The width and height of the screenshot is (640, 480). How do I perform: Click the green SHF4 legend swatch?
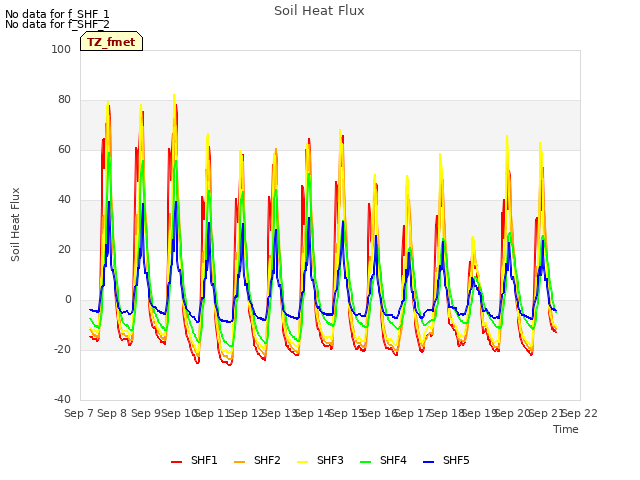366,462
